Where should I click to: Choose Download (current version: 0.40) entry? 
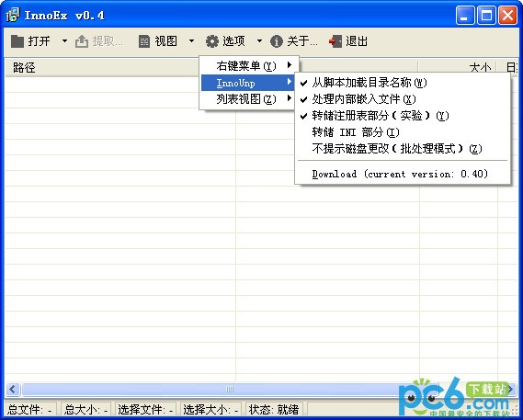click(x=403, y=174)
